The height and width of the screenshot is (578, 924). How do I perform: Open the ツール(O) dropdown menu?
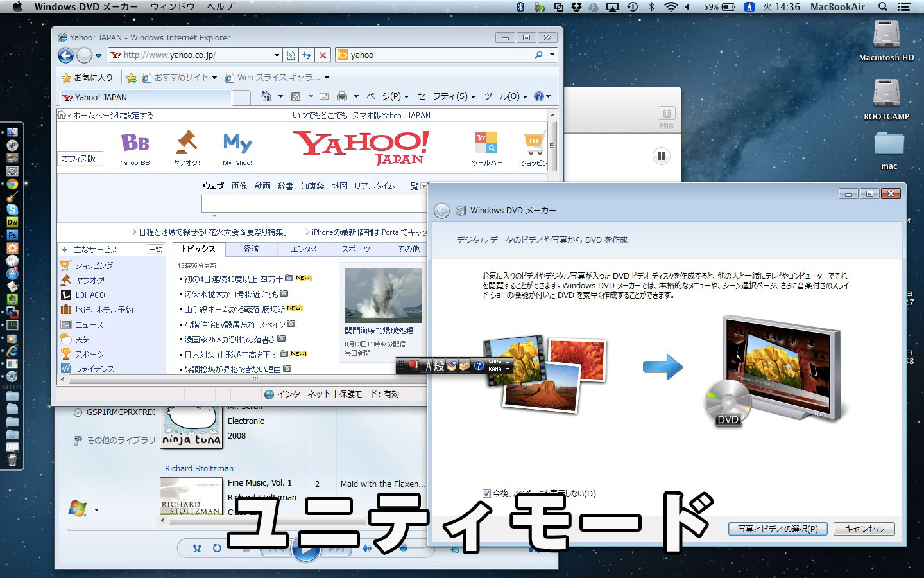(x=506, y=96)
